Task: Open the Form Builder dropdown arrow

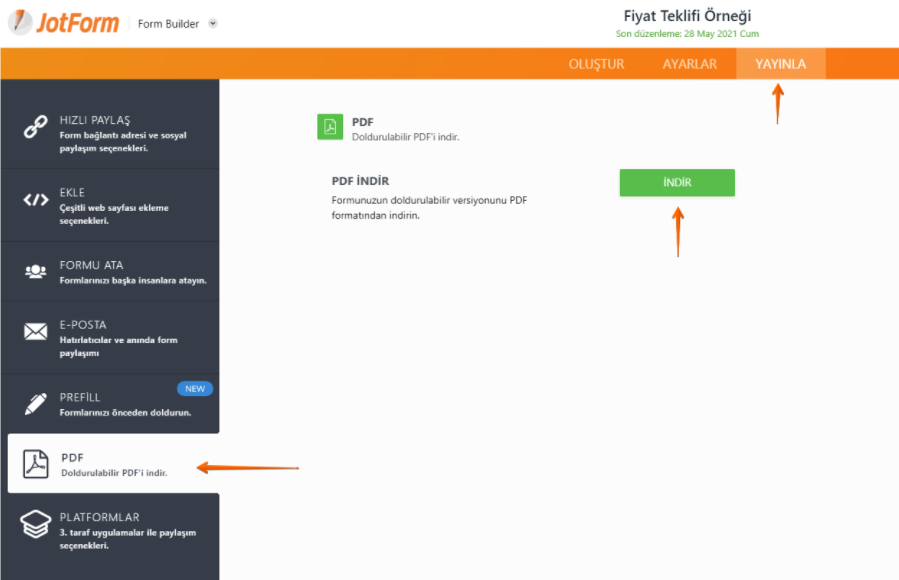Action: tap(213, 24)
